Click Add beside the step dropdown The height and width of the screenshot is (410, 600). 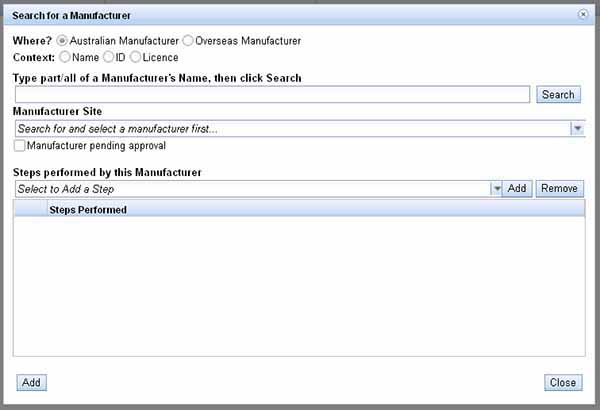[516, 188]
